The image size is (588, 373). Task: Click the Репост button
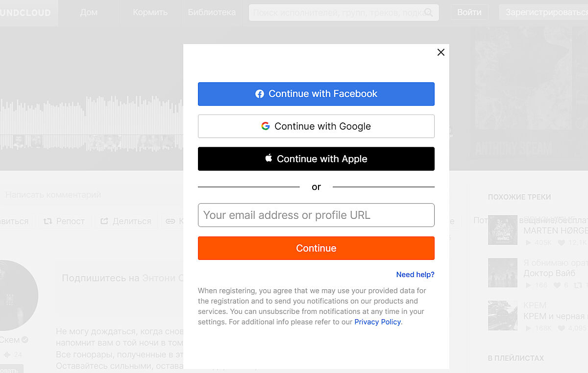[x=64, y=221]
